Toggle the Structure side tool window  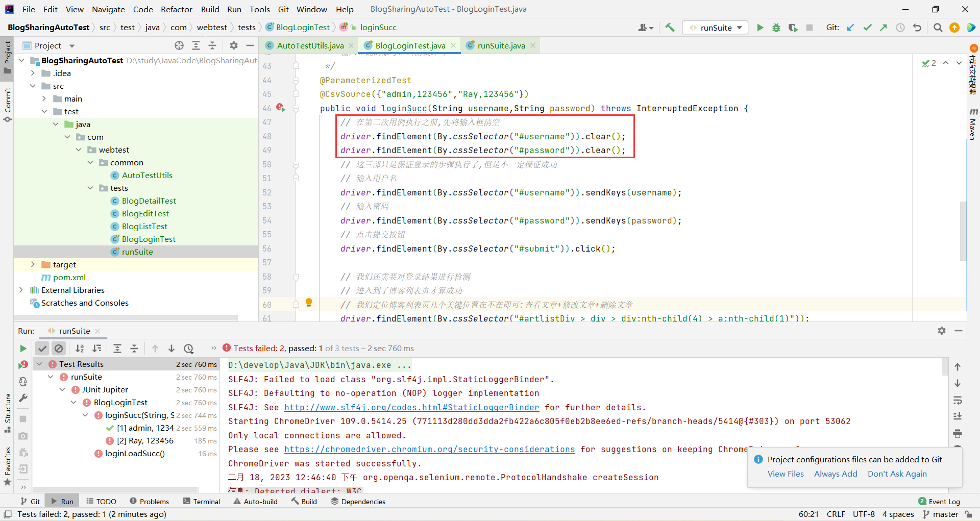7,412
